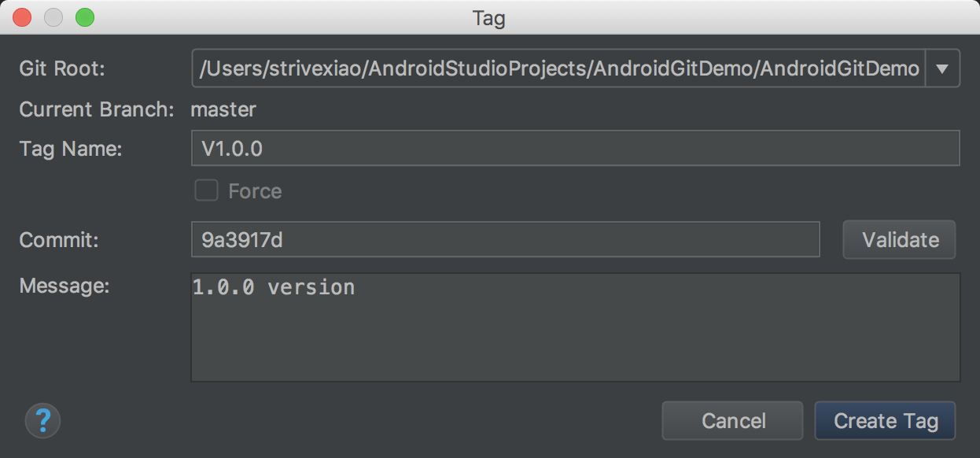Cancel the tag creation
Screen dimensions: 980x458
click(x=732, y=421)
